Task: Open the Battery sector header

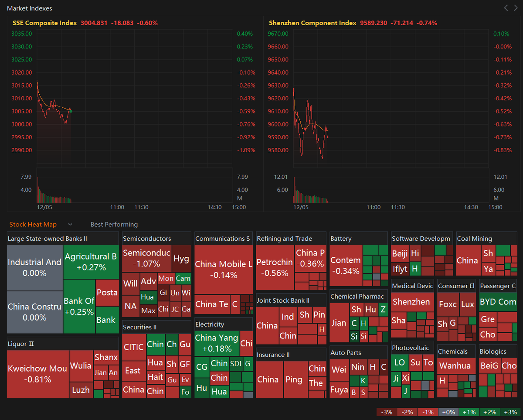Action: coord(358,239)
